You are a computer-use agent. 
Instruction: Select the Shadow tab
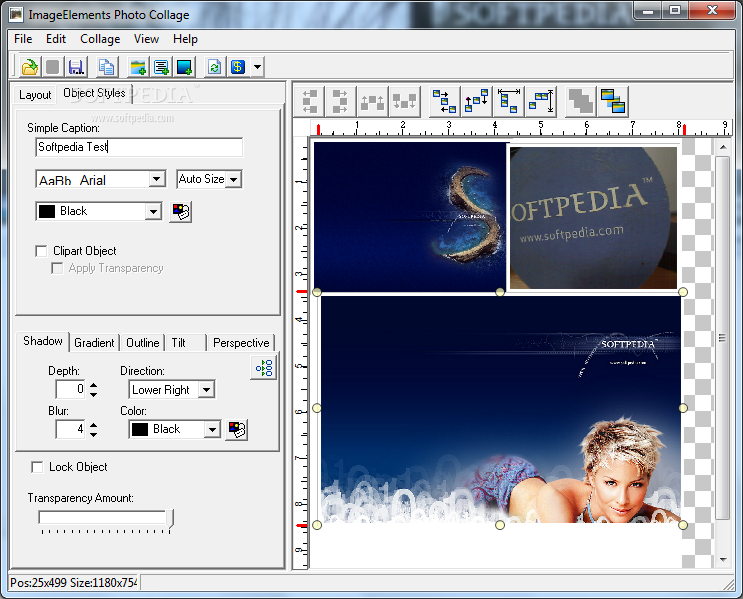click(43, 341)
